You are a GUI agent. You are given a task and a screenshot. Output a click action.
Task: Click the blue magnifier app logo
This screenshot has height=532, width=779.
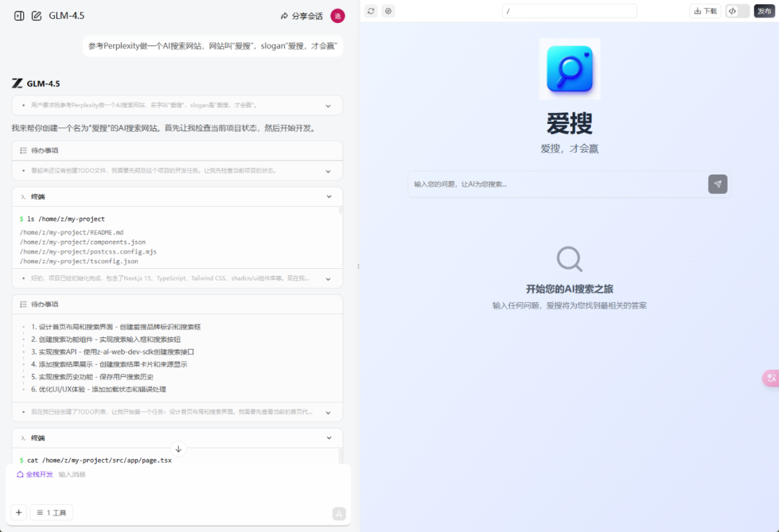click(569, 69)
